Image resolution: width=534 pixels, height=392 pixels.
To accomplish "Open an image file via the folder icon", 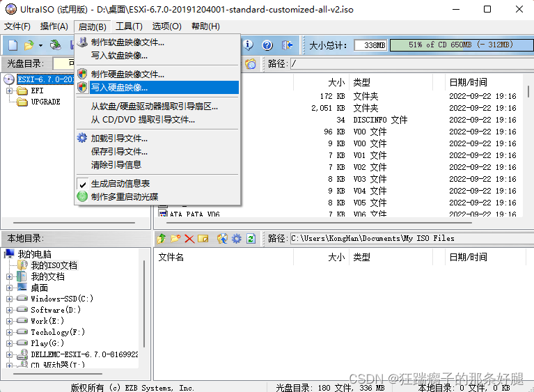I will click(29, 45).
